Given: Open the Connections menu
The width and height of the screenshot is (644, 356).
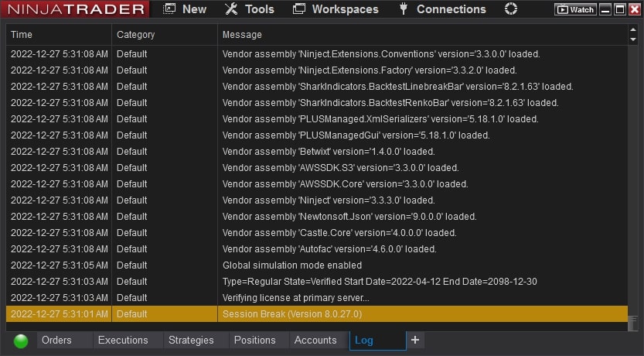Looking at the screenshot, I should point(442,9).
